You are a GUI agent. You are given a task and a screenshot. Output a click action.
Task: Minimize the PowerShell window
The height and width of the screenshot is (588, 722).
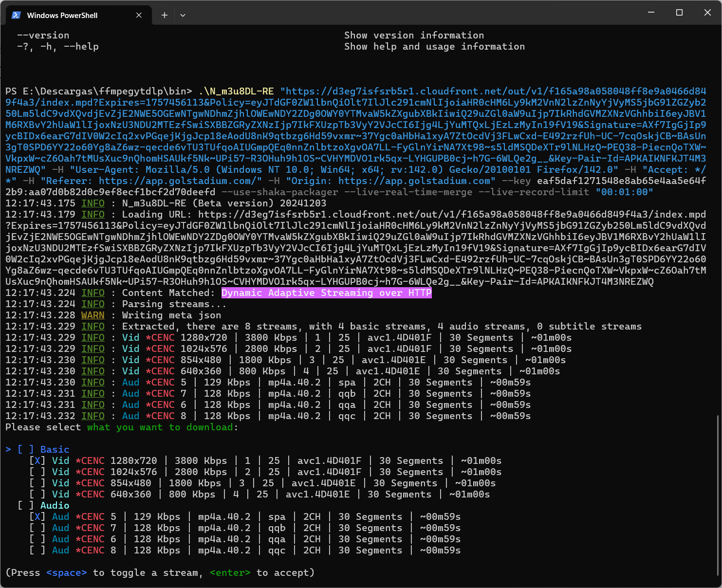coord(651,13)
